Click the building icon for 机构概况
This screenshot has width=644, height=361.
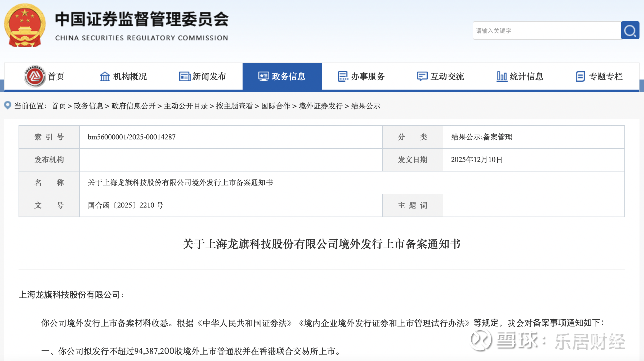[105, 76]
